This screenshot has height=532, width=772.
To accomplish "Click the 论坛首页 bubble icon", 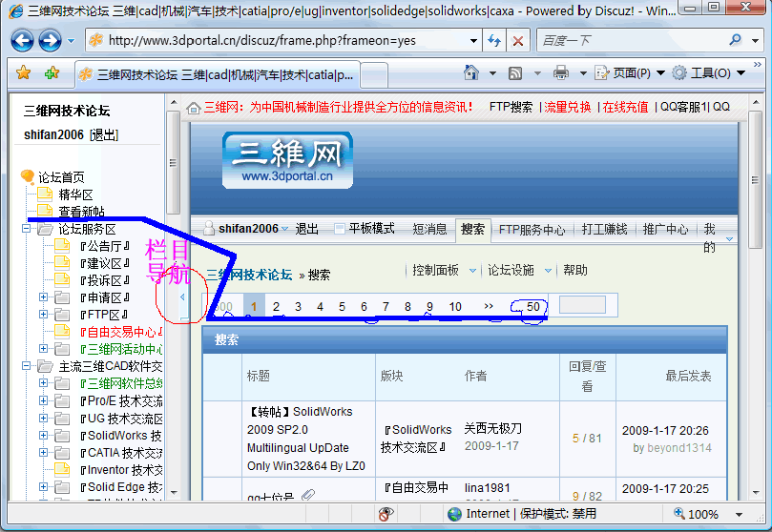I will [x=28, y=176].
